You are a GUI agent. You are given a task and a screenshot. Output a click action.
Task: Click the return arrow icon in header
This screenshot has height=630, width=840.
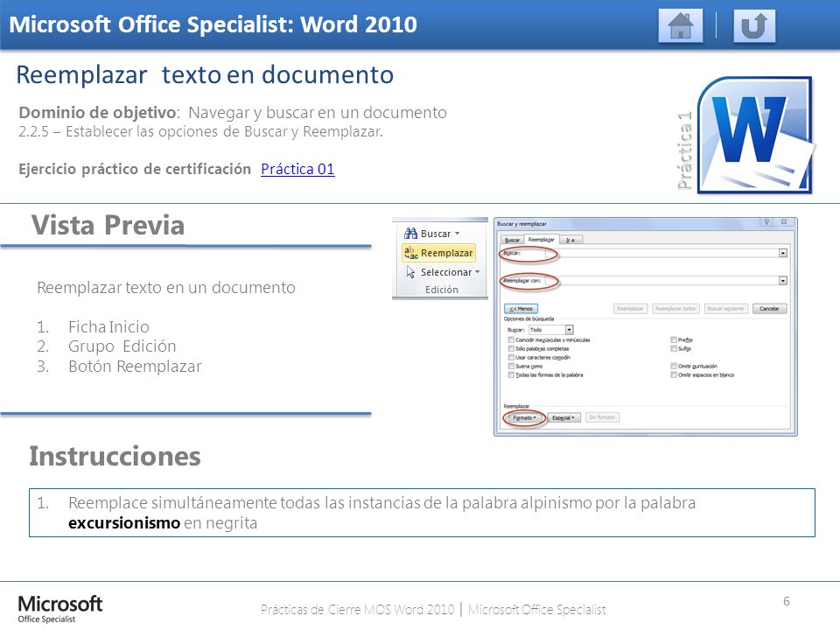(754, 25)
